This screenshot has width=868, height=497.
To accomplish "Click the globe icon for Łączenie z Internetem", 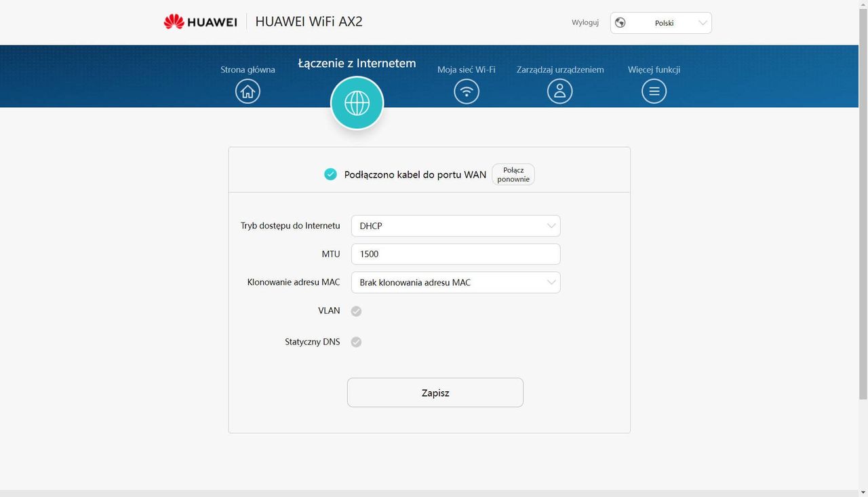I will point(357,103).
